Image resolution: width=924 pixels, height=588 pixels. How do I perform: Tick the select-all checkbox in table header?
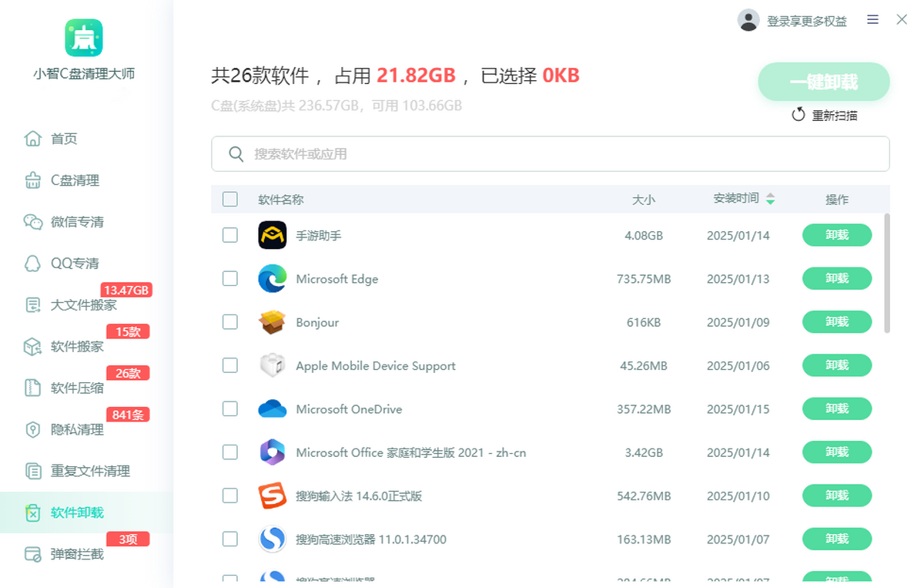[x=230, y=199]
